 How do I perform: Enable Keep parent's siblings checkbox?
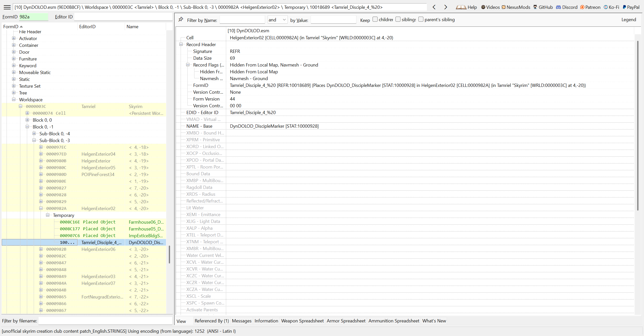pos(421,19)
